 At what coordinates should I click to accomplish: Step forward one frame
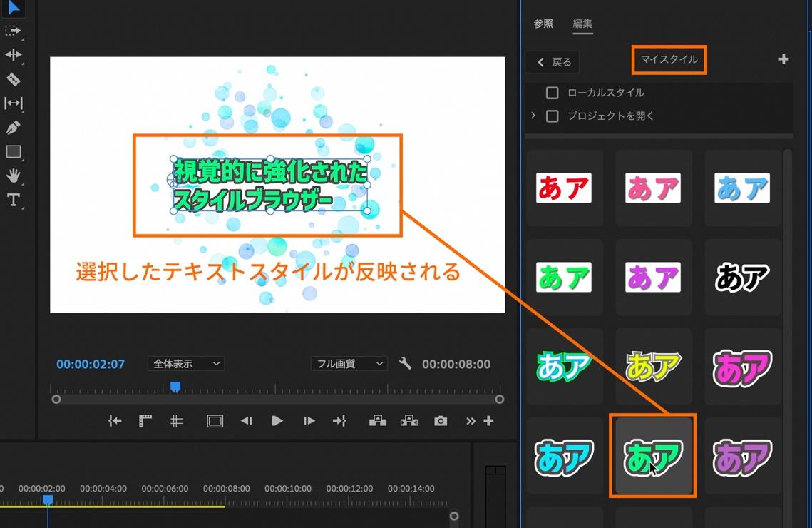point(309,421)
